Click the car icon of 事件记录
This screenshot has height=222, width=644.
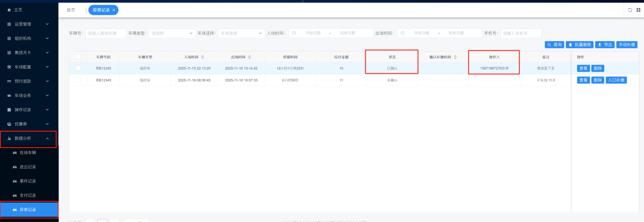15,181
